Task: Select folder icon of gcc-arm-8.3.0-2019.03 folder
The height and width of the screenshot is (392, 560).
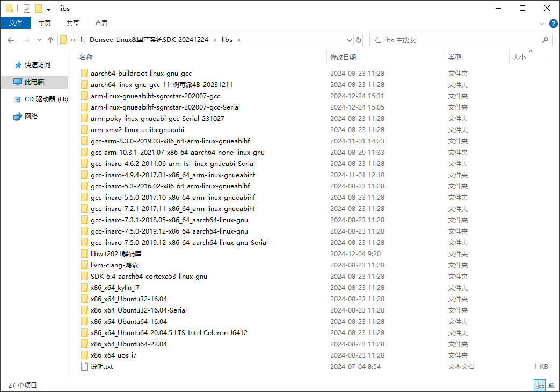Action: [84, 141]
